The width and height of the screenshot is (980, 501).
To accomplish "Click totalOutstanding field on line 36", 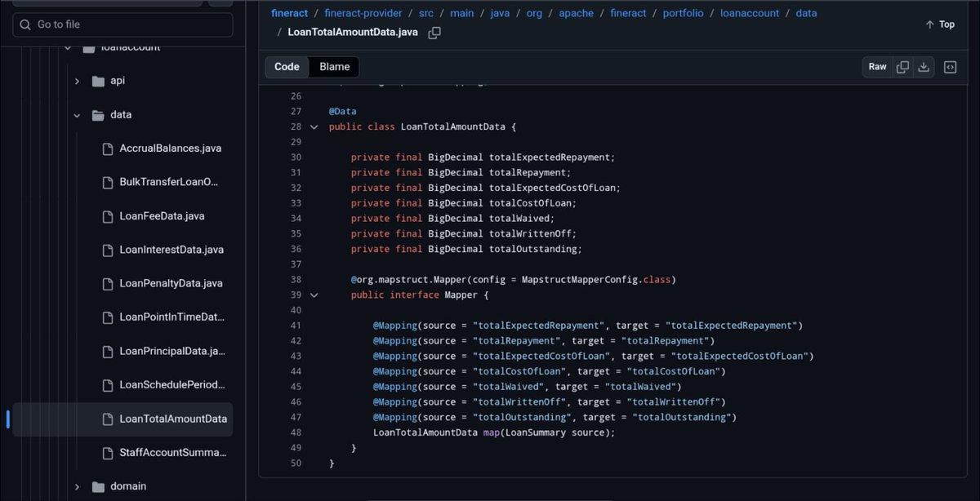I will point(533,249).
